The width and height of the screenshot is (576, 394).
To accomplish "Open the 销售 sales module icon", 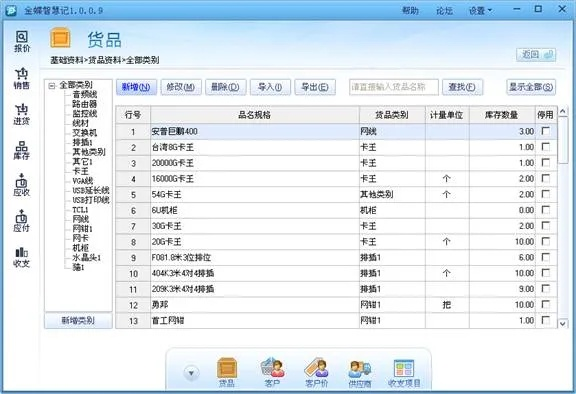I will 22,78.
